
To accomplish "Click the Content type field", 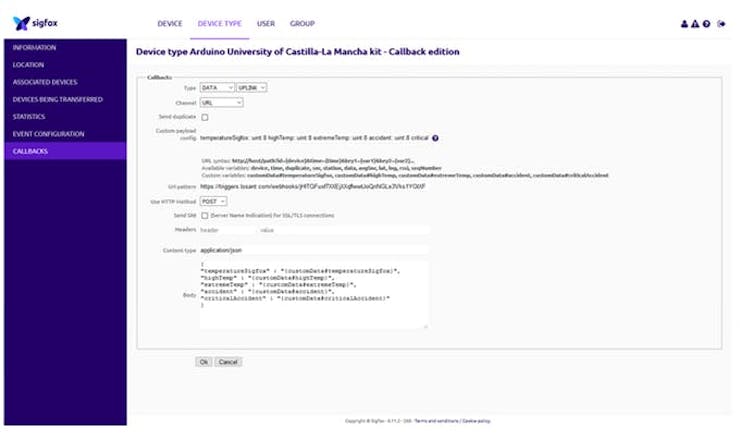I will click(314, 250).
